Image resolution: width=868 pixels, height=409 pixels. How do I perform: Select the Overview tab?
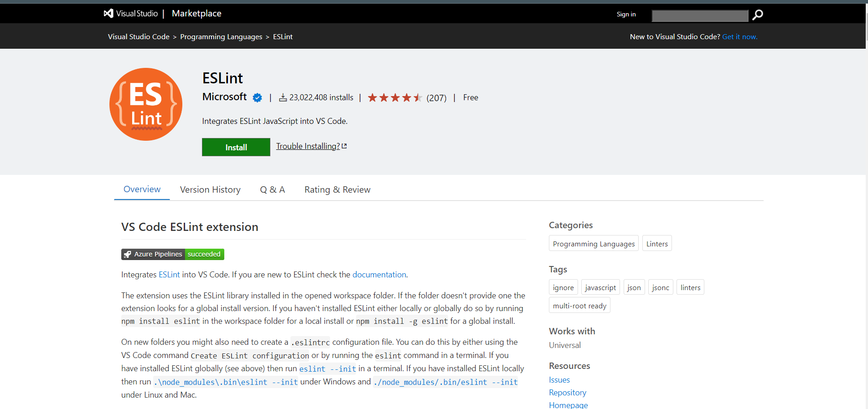tap(142, 189)
